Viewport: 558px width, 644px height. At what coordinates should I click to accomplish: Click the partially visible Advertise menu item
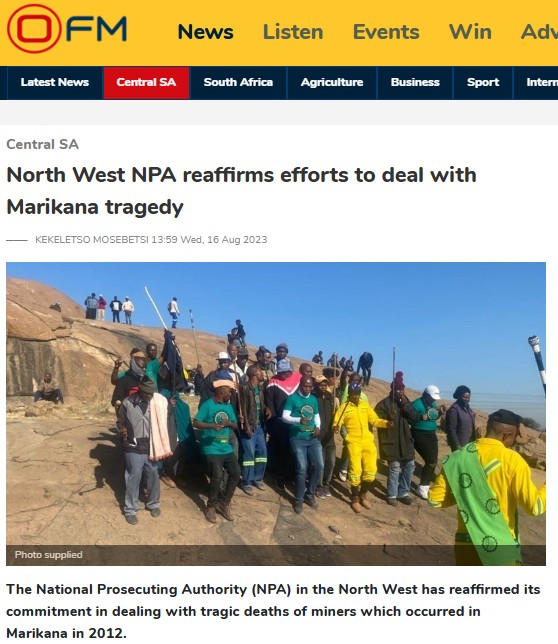pyautogui.click(x=539, y=32)
